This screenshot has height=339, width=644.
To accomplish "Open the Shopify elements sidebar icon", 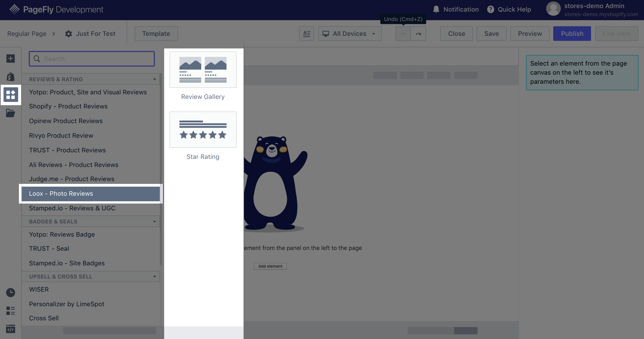I will 11,76.
